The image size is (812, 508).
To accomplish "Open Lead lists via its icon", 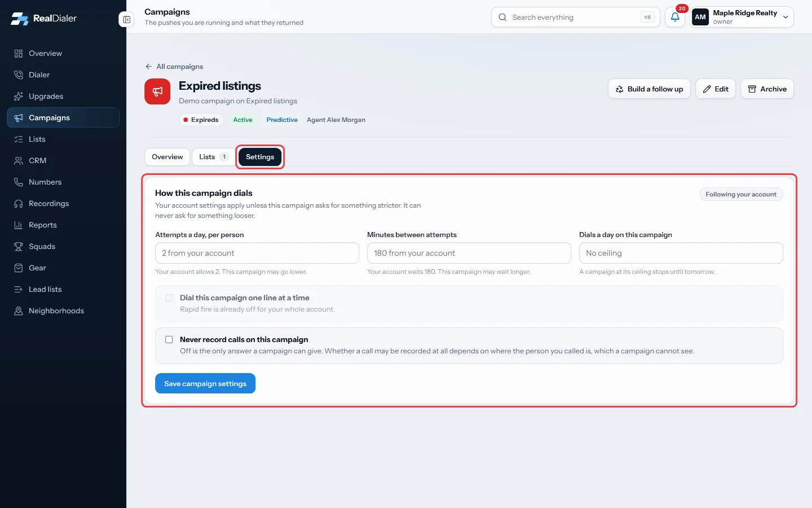I will point(19,290).
